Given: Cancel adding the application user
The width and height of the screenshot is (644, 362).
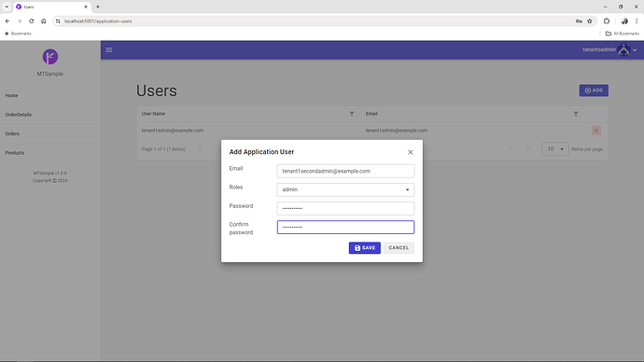Looking at the screenshot, I should click(399, 248).
